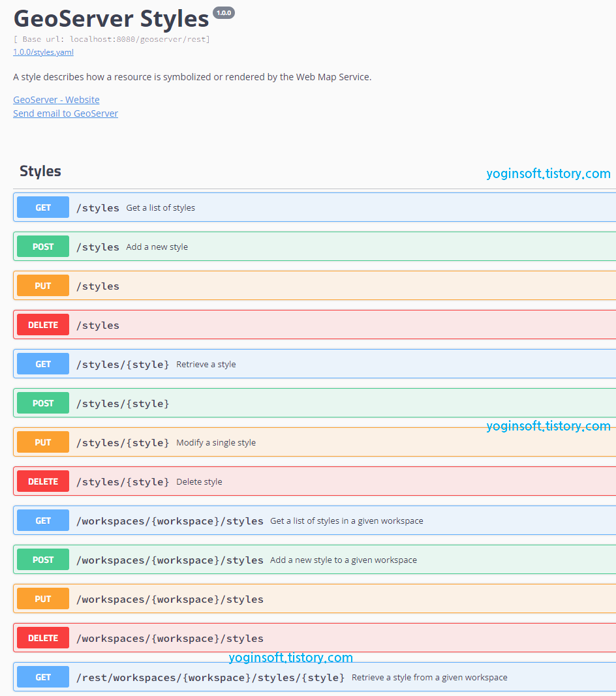Expand the PUT /styles operation

[315, 286]
